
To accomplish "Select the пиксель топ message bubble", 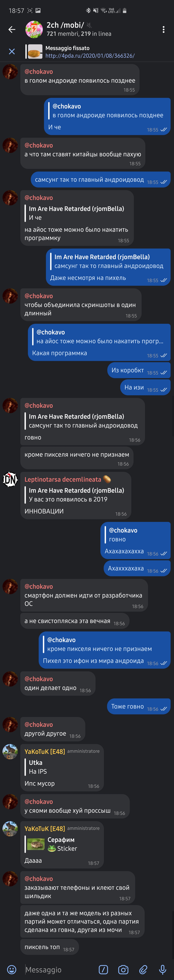I will [49, 947].
